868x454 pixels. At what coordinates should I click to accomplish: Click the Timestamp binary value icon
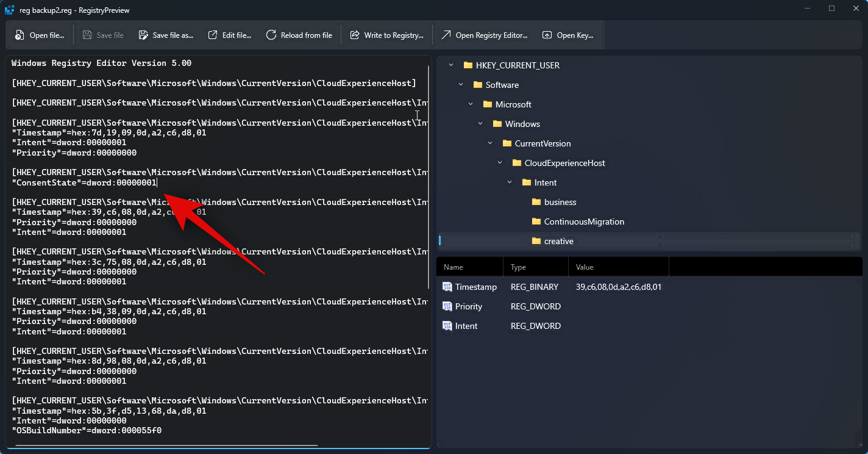tap(447, 287)
